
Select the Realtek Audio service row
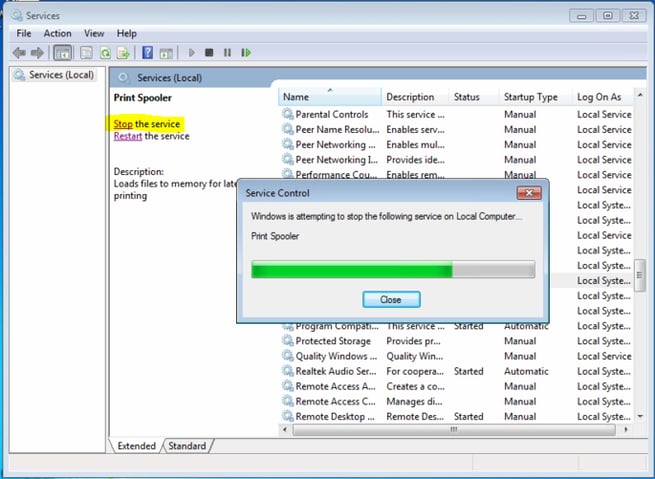coord(335,371)
